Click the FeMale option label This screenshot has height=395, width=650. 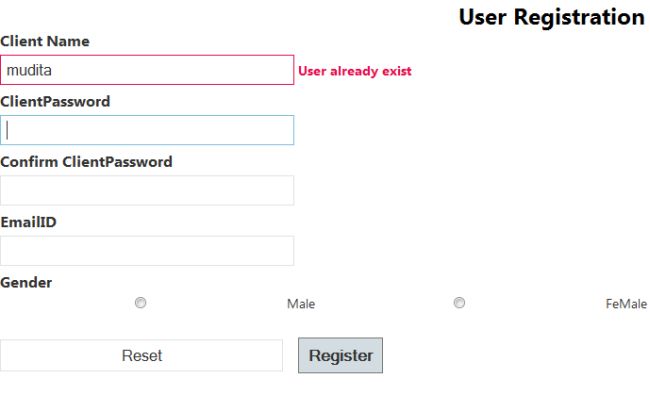626,304
